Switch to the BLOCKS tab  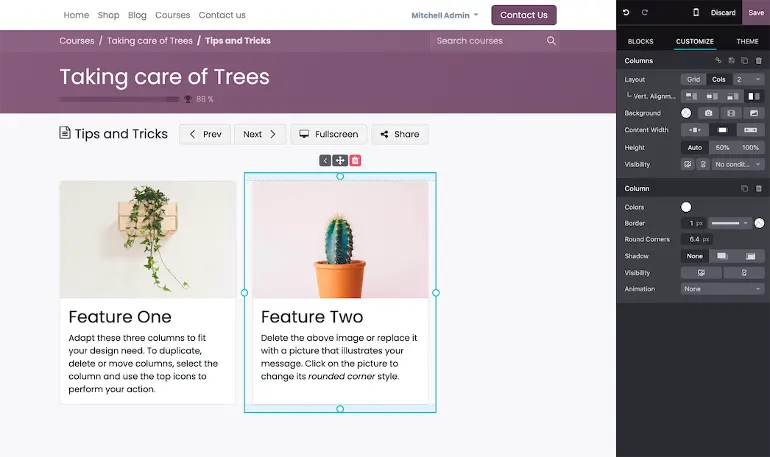640,41
